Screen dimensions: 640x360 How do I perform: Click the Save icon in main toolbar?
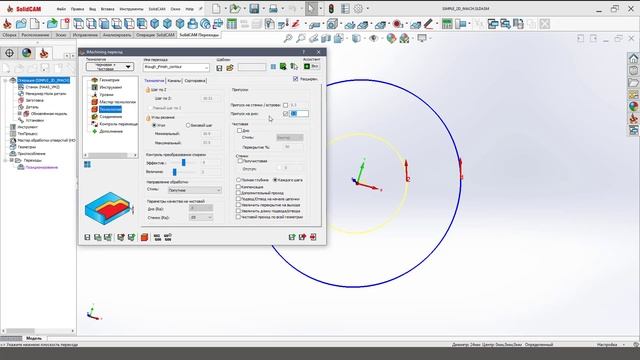click(254, 9)
